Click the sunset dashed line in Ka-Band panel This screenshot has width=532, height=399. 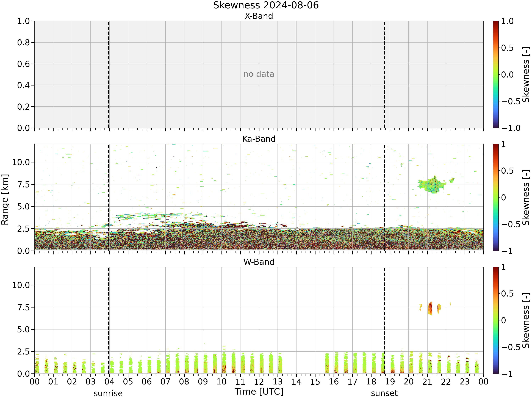click(x=384, y=197)
